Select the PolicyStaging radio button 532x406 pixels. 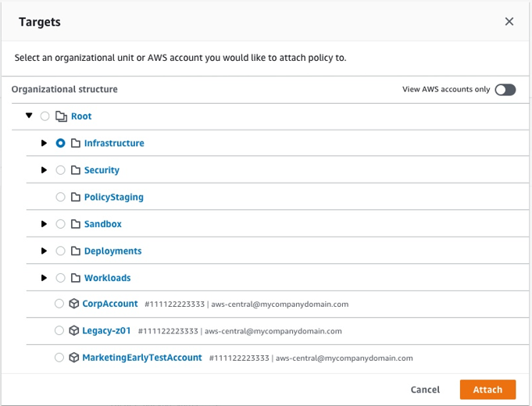[60, 197]
